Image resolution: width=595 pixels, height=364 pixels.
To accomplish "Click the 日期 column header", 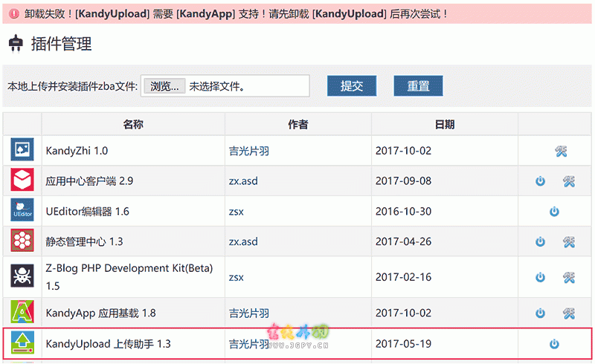I will (x=445, y=124).
